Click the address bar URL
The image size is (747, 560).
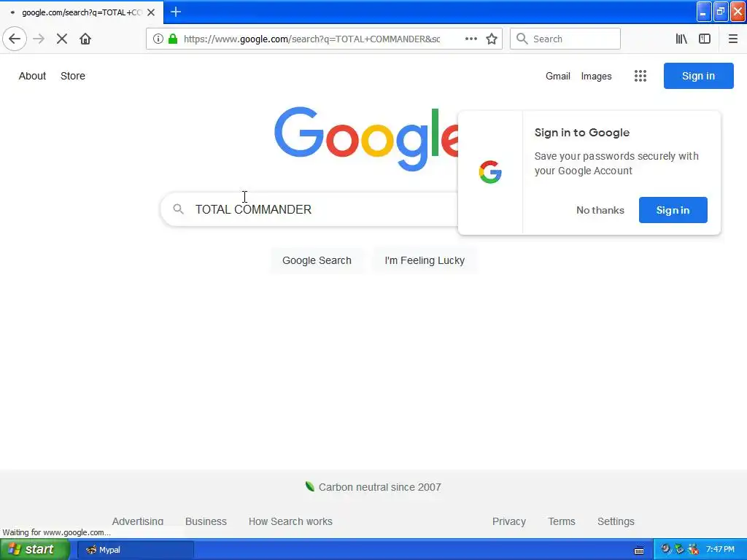click(x=312, y=39)
